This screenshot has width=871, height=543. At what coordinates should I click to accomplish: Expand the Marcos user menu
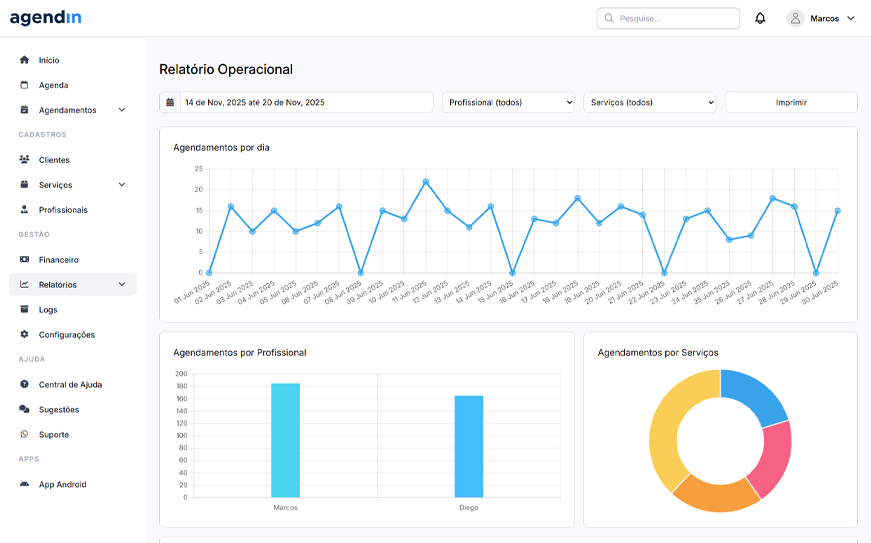(822, 18)
